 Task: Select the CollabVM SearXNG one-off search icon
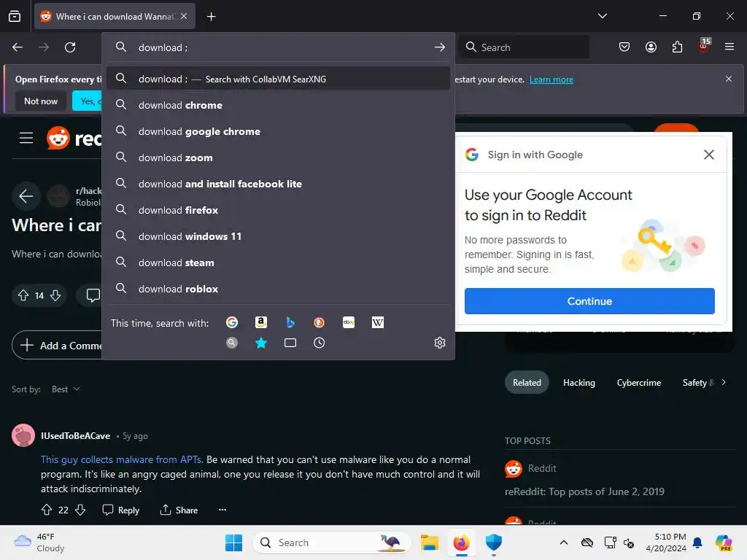[232, 343]
